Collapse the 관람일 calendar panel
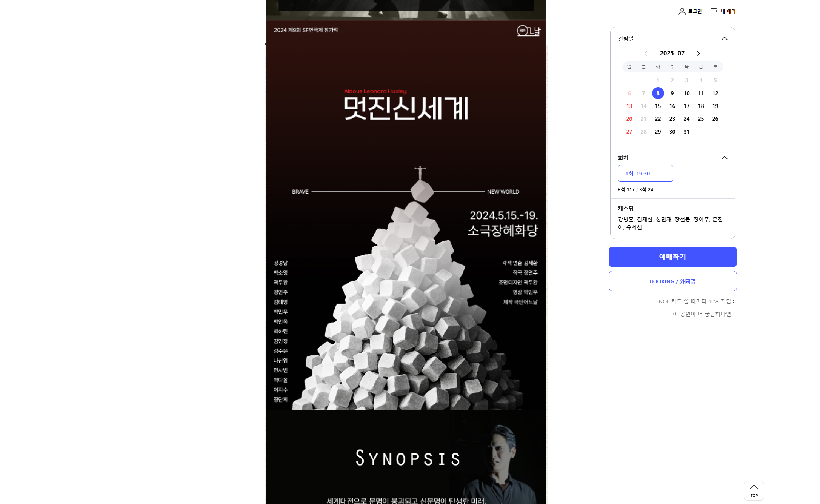The image size is (820, 504). (x=725, y=38)
